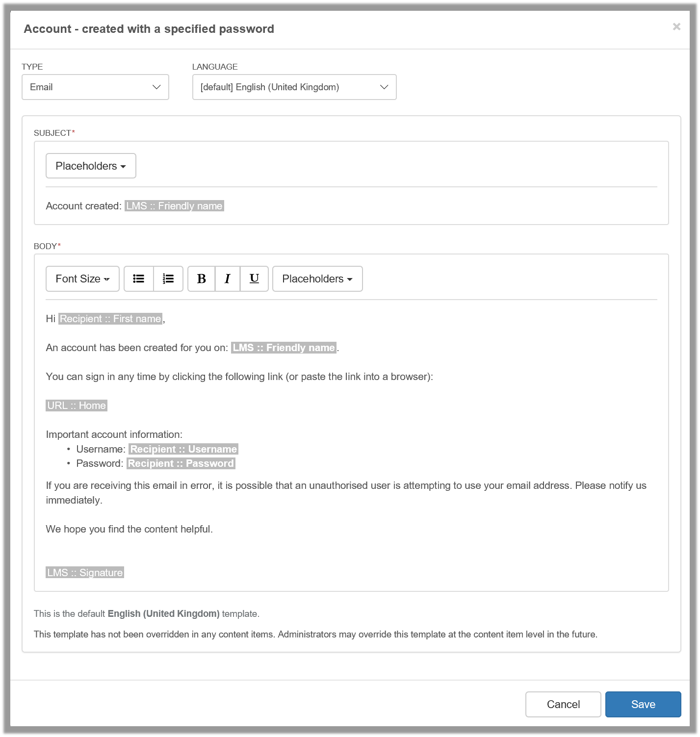The image size is (700, 737).
Task: Apply bold formatting in body toolbar
Action: 201,279
